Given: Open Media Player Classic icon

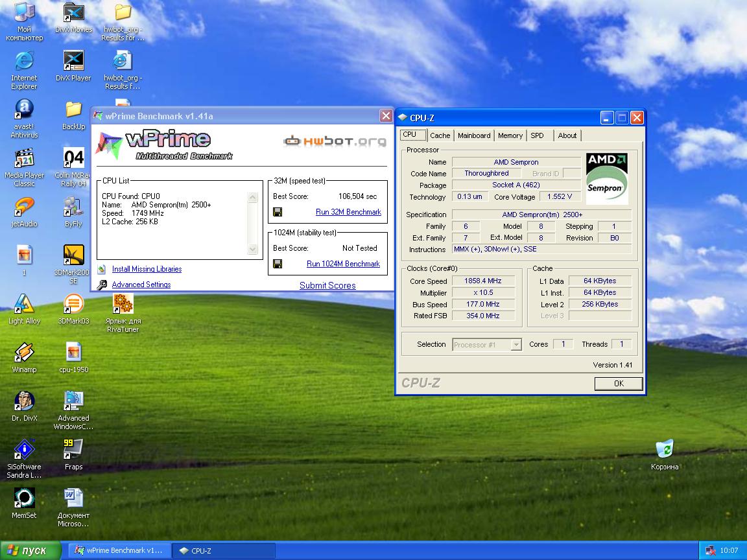Looking at the screenshot, I should [x=24, y=168].
